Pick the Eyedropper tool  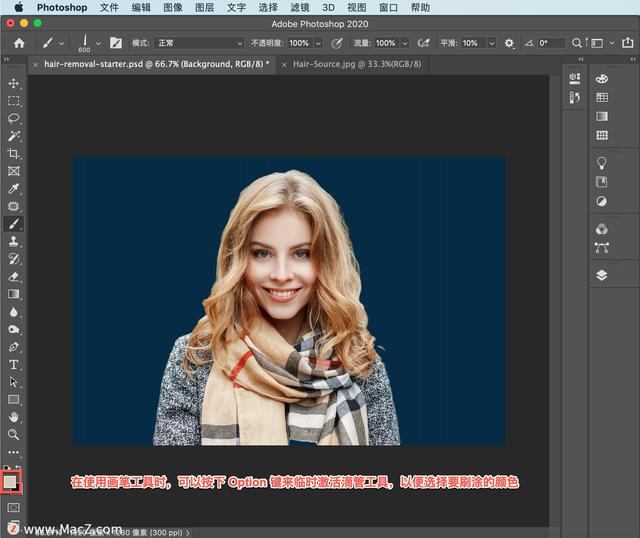point(14,188)
